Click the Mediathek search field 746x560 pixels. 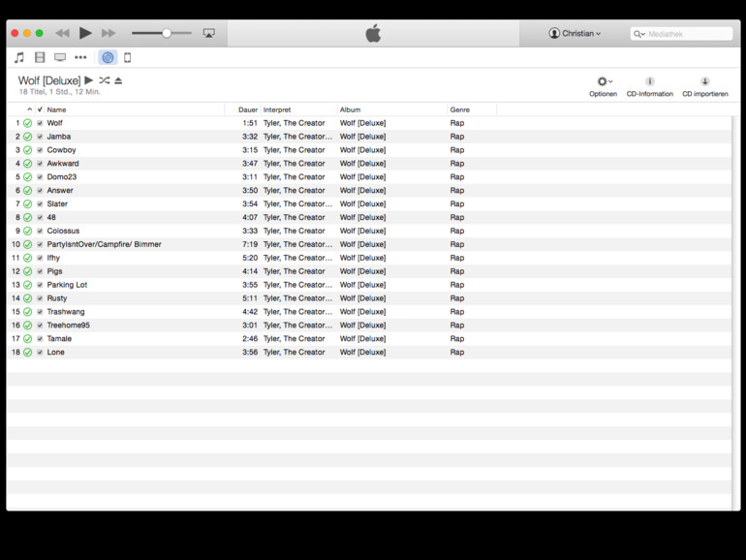point(681,34)
